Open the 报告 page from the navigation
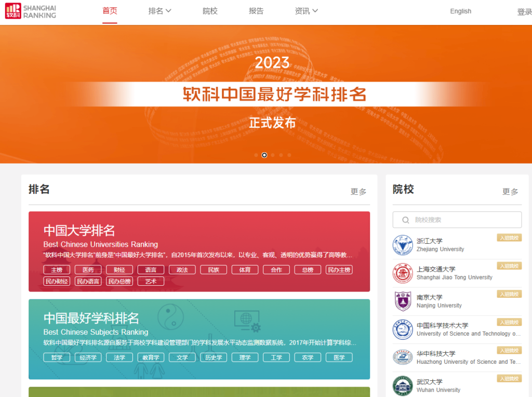The image size is (532, 397). (256, 11)
